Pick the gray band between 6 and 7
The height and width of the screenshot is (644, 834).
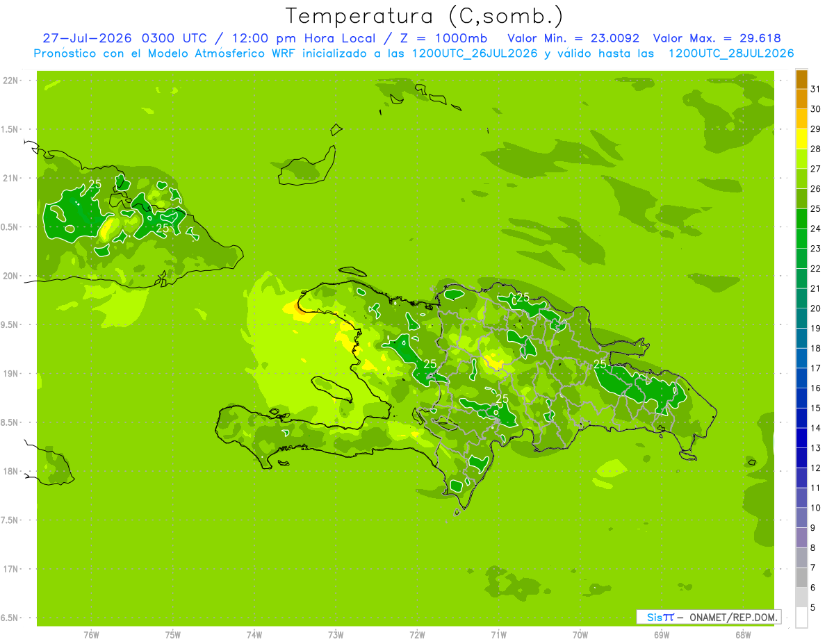pyautogui.click(x=801, y=577)
